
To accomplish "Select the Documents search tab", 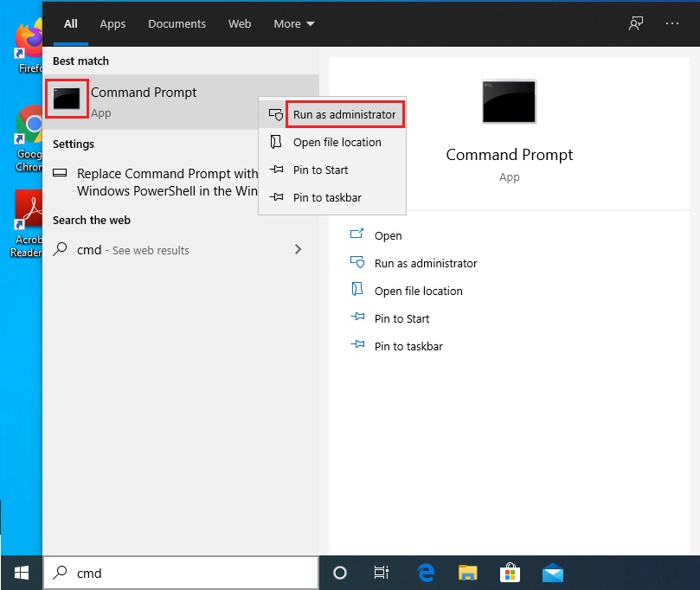I will click(x=177, y=23).
